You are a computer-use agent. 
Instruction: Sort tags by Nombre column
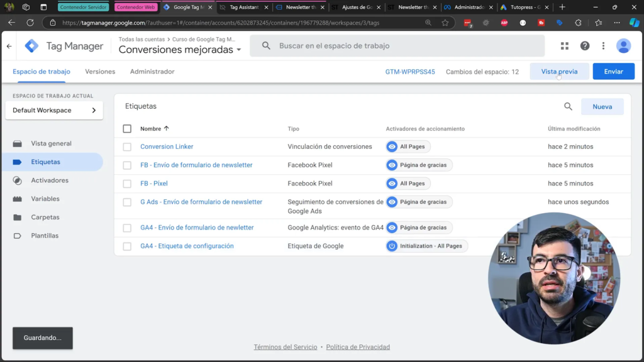pos(155,128)
